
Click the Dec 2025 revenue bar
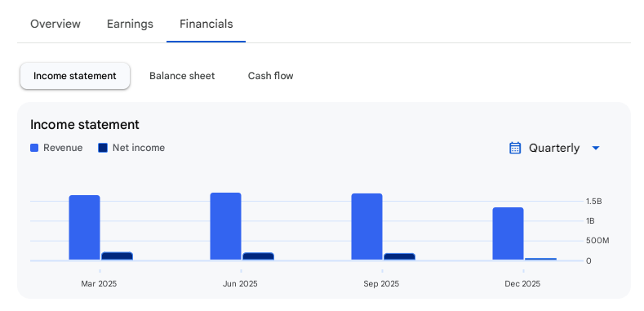(x=509, y=233)
